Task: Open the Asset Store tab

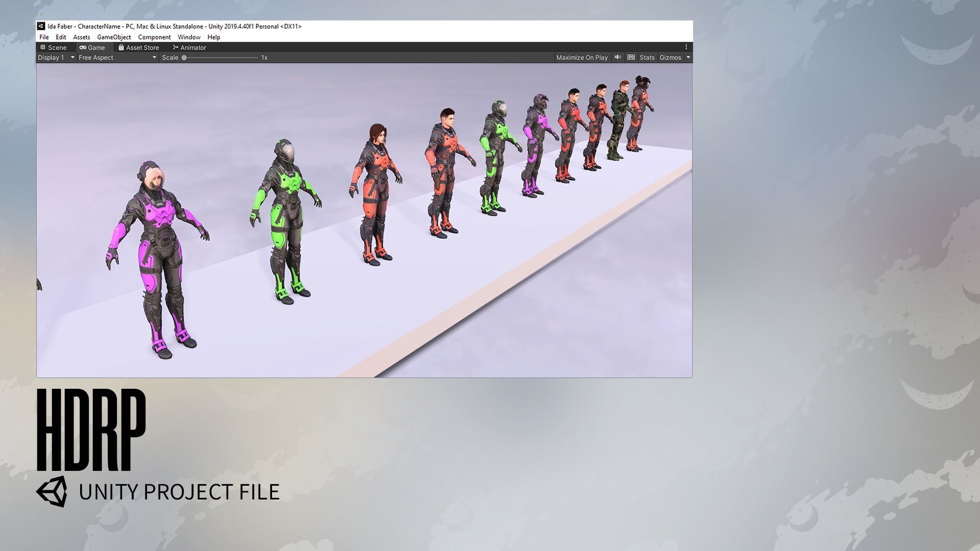Action: (138, 47)
